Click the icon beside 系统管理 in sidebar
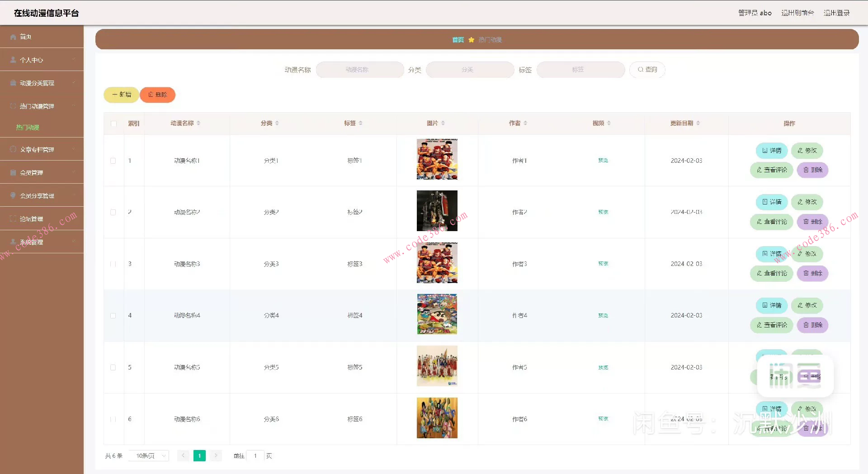 (x=13, y=242)
